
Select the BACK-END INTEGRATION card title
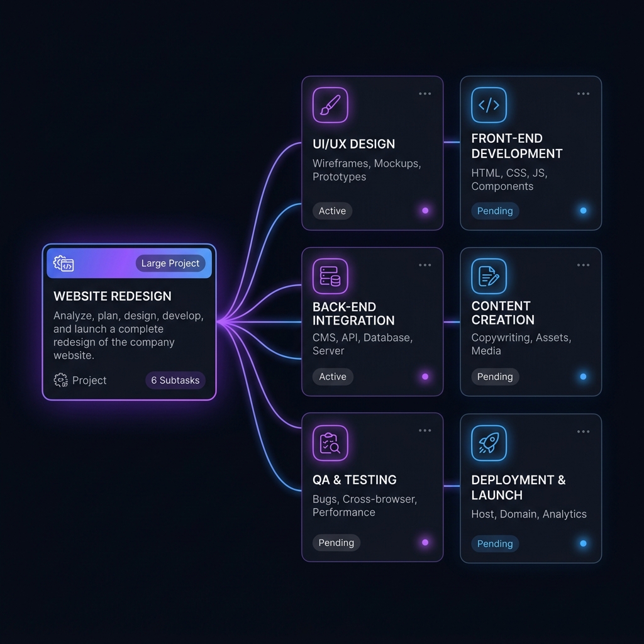pyautogui.click(x=353, y=313)
